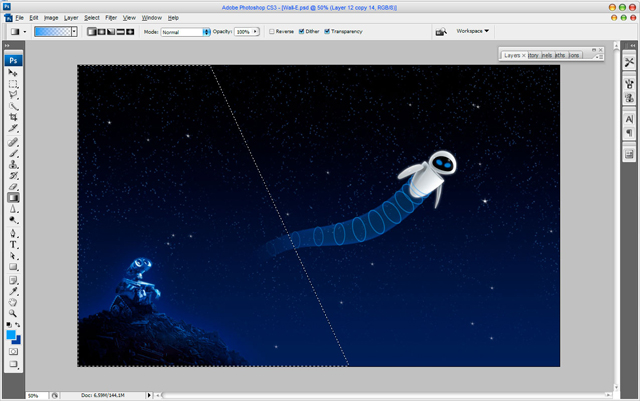Open the blending Mode dropdown
Screen dimensions: 640x401
tap(186, 32)
